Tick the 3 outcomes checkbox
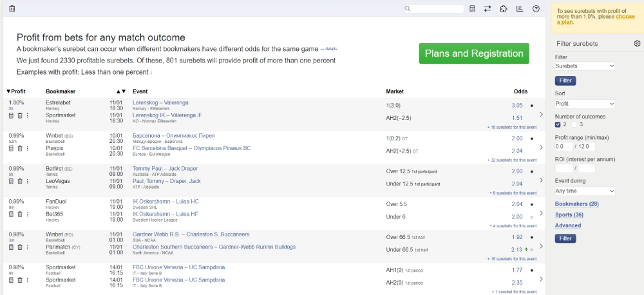 (574, 124)
